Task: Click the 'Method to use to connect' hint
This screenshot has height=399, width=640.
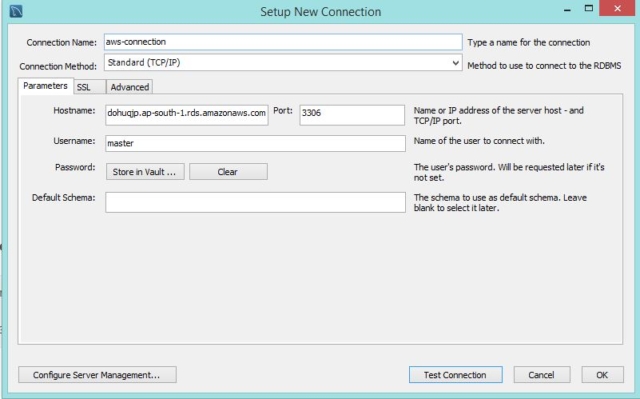Action: tap(544, 66)
